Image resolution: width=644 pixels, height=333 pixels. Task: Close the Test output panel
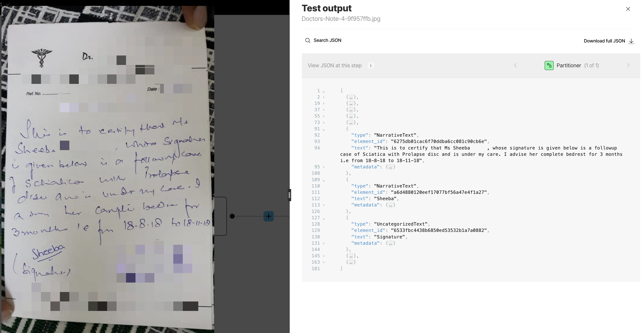pos(628,9)
